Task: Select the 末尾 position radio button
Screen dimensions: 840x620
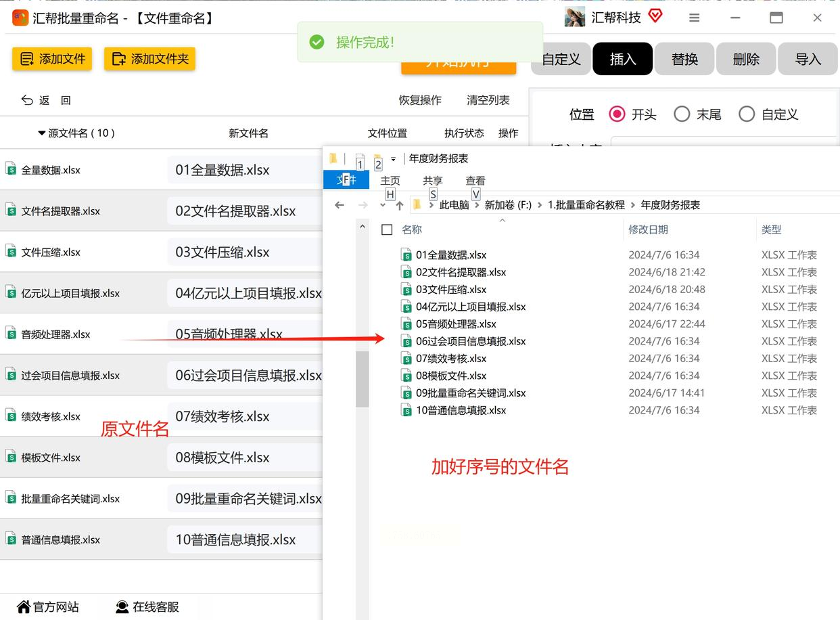Action: (x=682, y=114)
